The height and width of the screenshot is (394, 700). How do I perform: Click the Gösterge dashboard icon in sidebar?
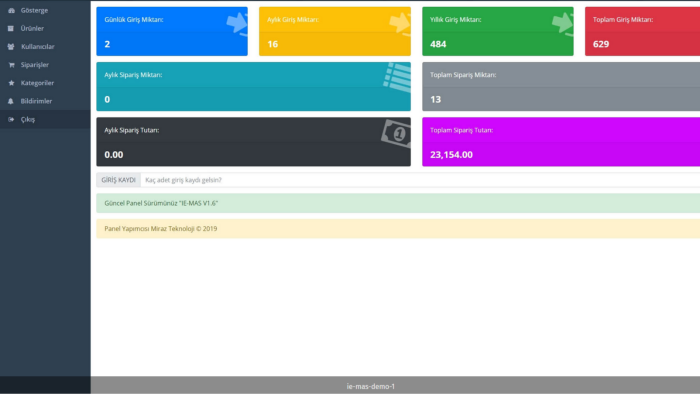pyautogui.click(x=11, y=10)
